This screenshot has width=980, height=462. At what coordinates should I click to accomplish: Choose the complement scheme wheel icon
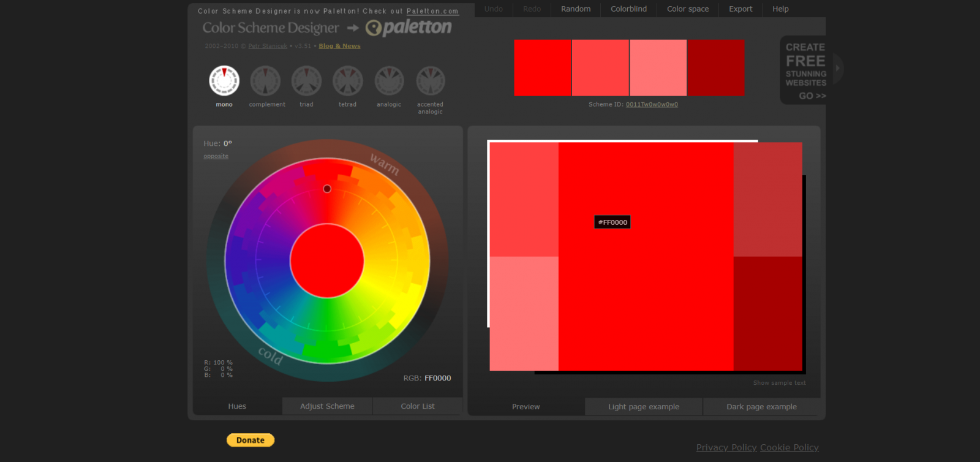tap(265, 81)
